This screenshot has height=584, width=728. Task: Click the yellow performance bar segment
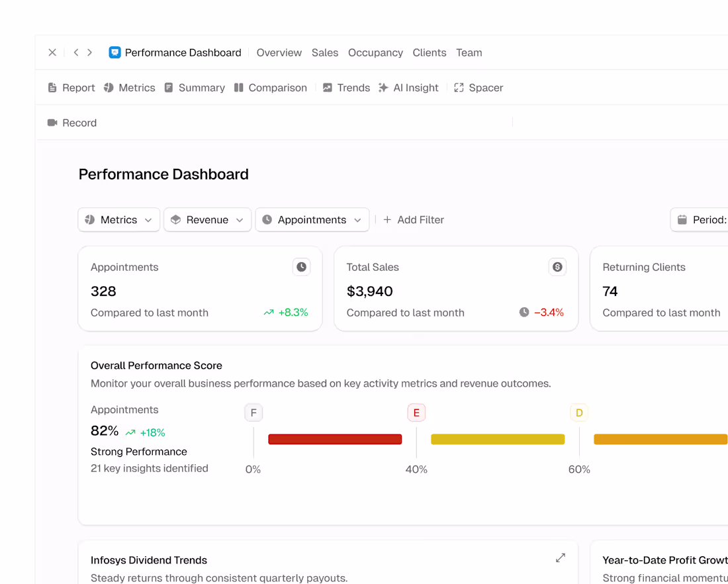(498, 439)
